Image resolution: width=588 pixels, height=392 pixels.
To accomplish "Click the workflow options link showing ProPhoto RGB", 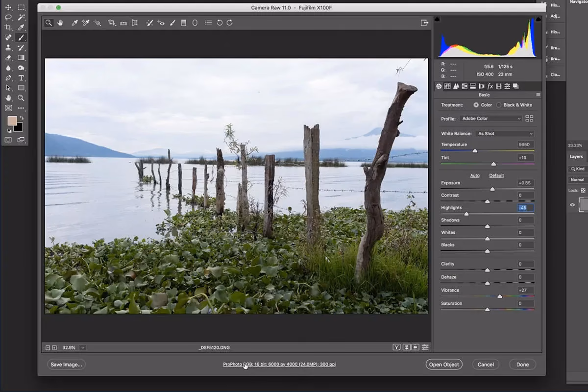I will pos(279,364).
